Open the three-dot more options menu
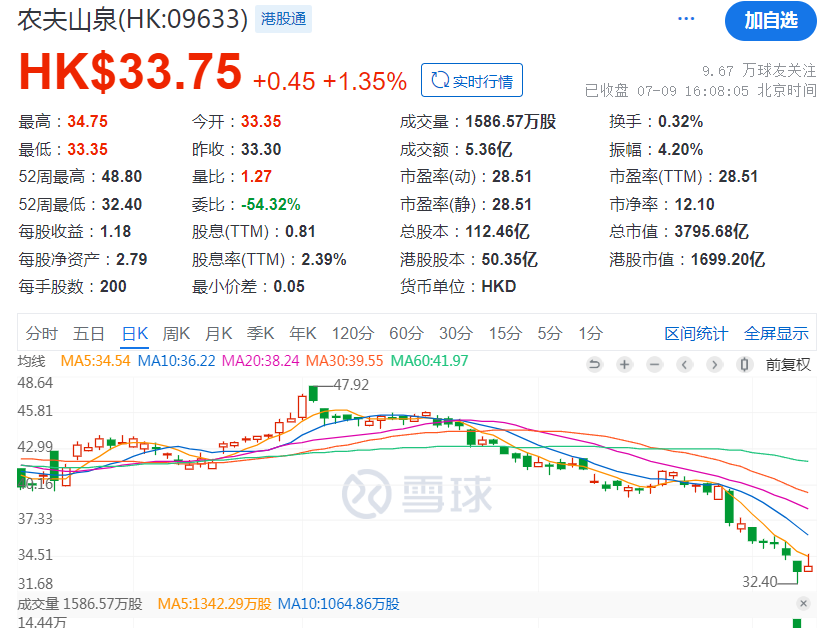Screen dimensions: 818x628 tap(685, 19)
